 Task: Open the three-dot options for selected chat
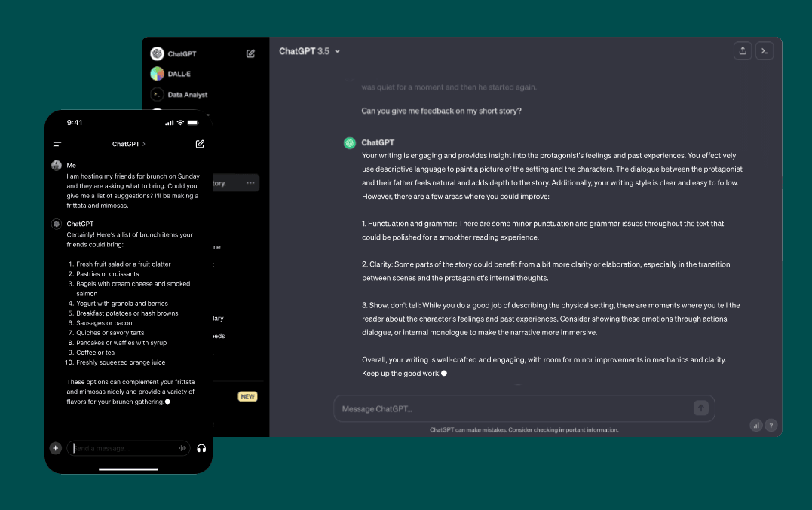pos(250,183)
